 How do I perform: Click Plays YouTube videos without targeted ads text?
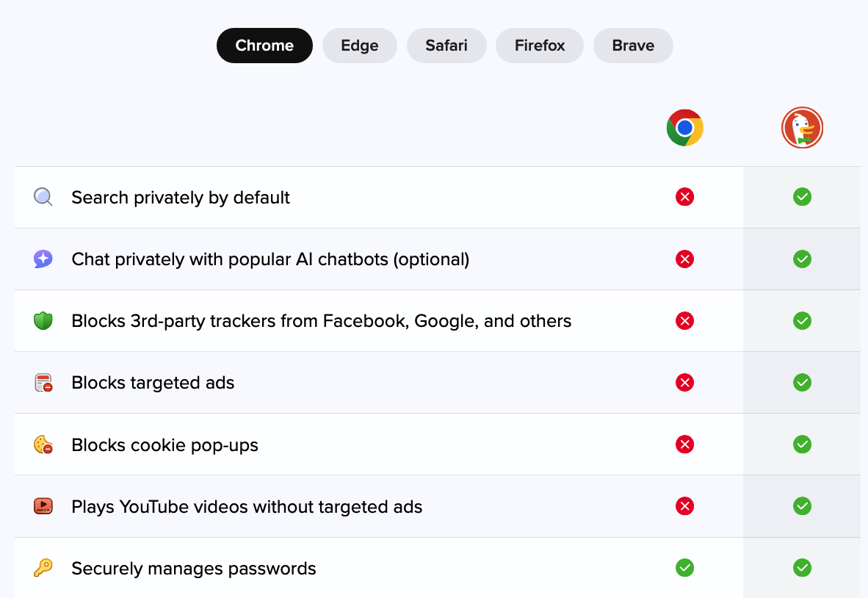click(247, 507)
